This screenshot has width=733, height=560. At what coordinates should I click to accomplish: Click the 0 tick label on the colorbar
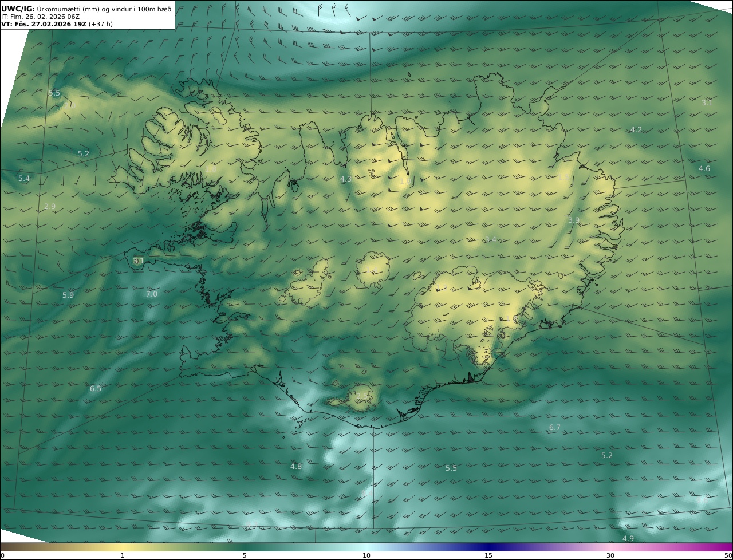pyautogui.click(x=2, y=555)
